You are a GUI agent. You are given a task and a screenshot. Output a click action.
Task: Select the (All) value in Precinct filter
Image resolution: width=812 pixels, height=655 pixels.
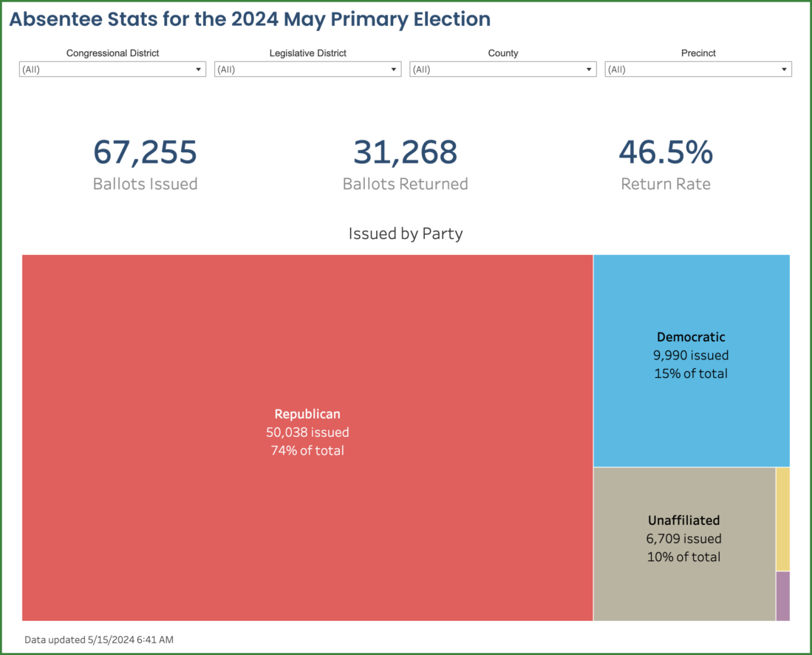point(683,69)
